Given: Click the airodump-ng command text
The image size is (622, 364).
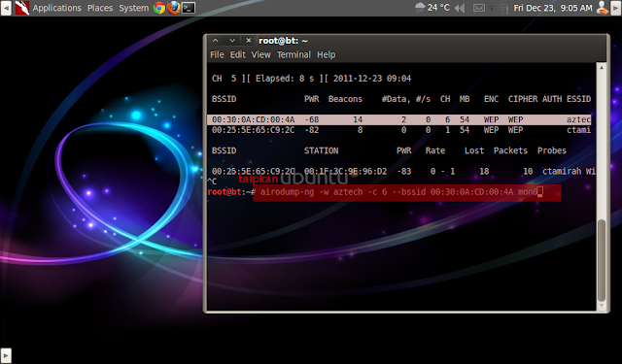Looking at the screenshot, I should 398,192.
